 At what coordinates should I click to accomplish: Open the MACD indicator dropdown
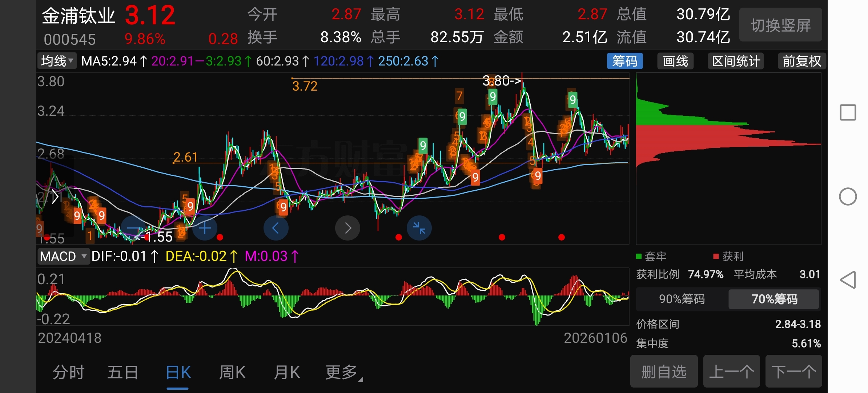point(63,257)
